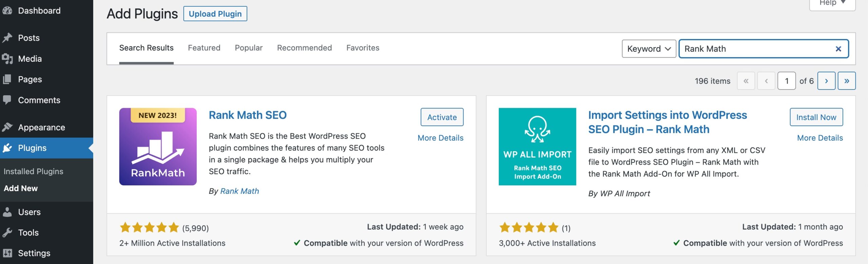Switch to the Popular tab
Image resolution: width=868 pixels, height=264 pixels.
[249, 48]
